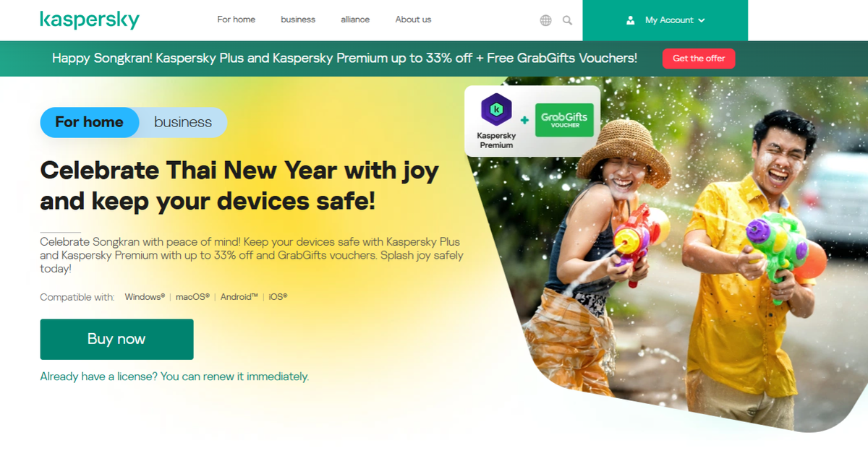
Task: Open the alliance navigation menu
Action: tap(355, 20)
